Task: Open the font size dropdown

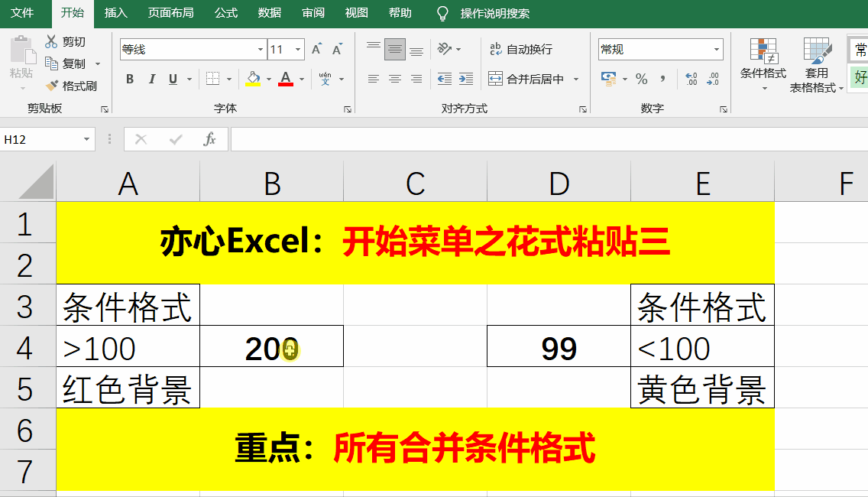Action: (298, 49)
